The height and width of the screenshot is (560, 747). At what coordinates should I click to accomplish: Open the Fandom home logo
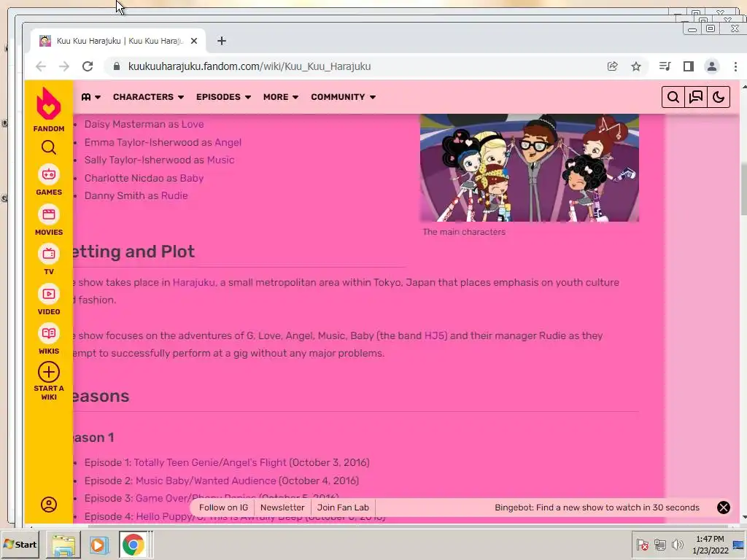coord(49,109)
